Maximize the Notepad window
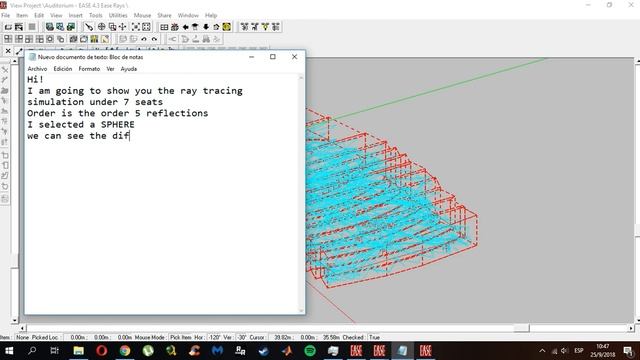This screenshot has height=360, width=640. pyautogui.click(x=273, y=57)
